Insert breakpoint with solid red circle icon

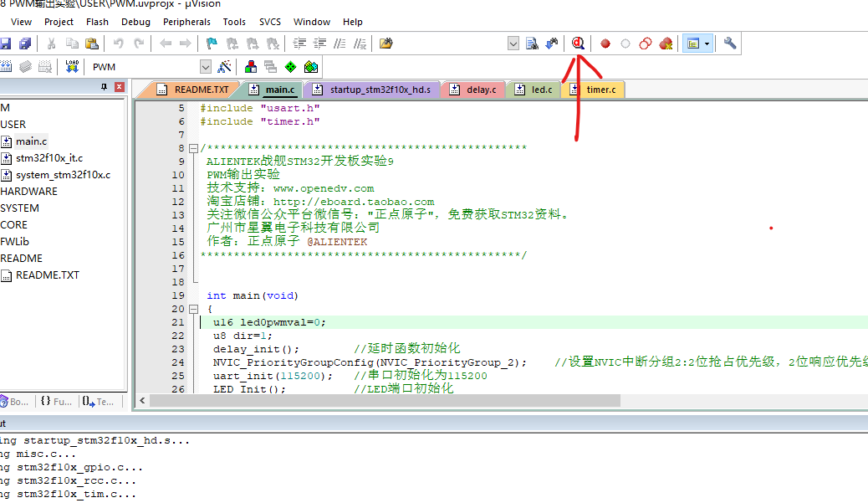605,44
